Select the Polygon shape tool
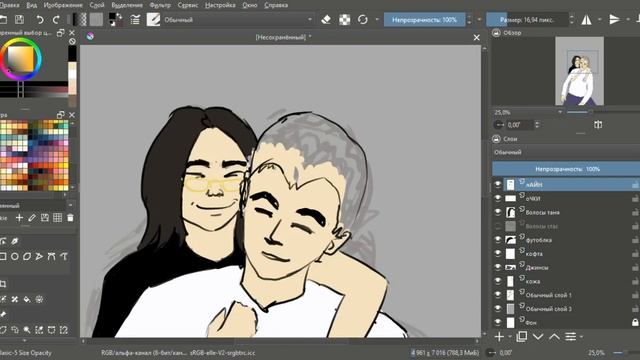 pos(27,256)
